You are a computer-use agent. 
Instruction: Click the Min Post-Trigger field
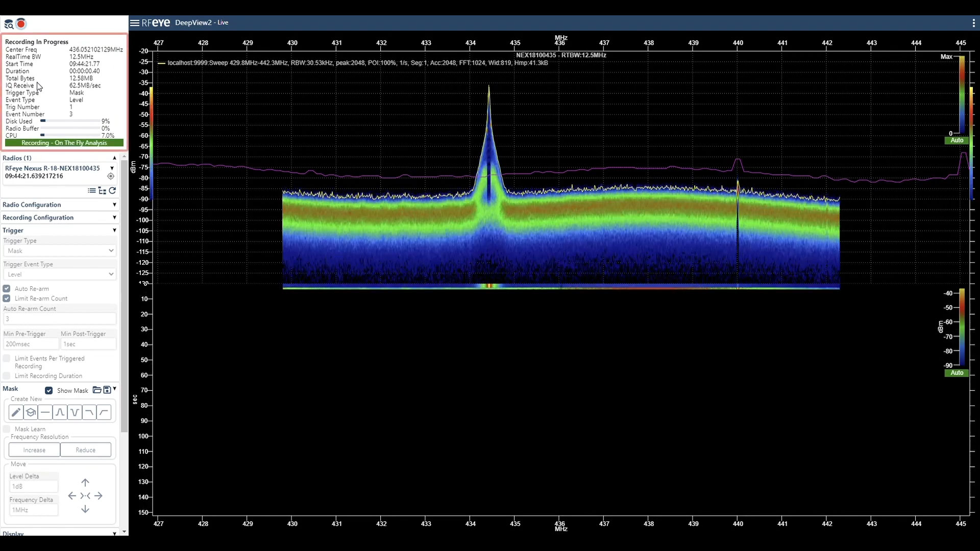click(x=88, y=344)
